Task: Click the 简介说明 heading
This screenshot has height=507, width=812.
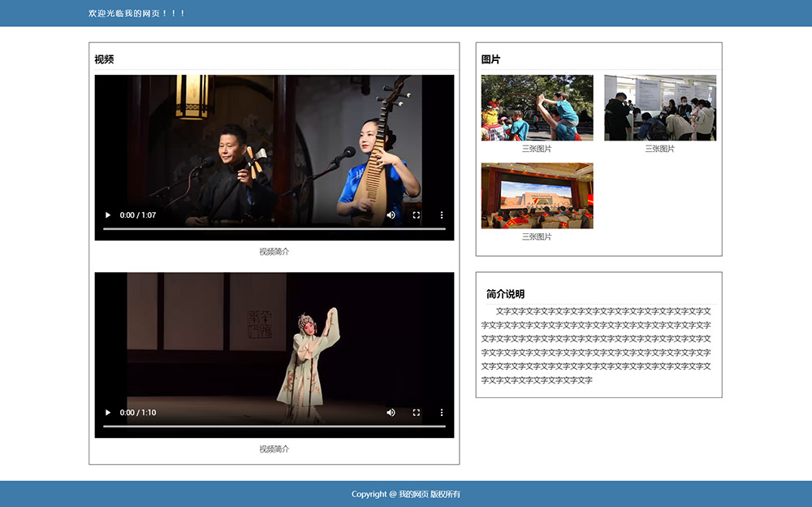Action: coord(505,294)
